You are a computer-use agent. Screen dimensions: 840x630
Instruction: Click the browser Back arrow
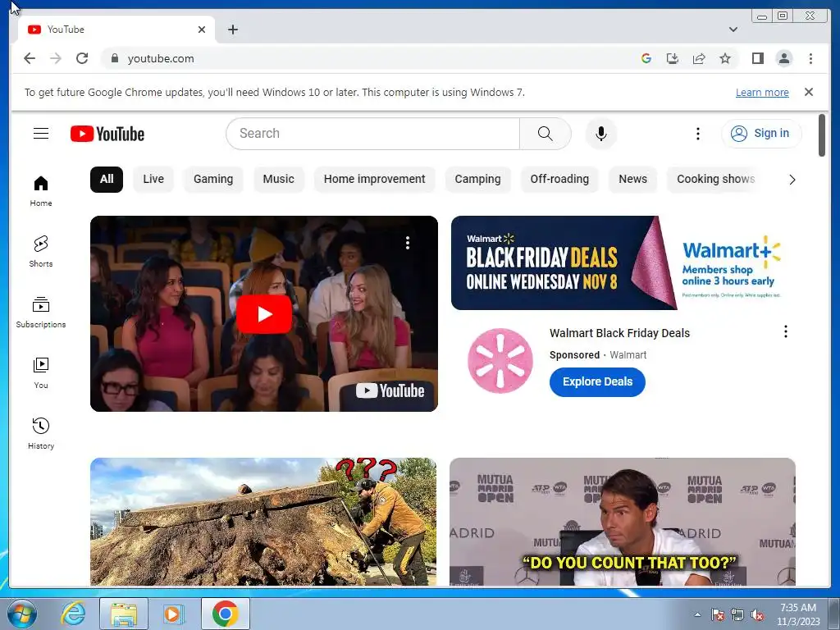[30, 58]
